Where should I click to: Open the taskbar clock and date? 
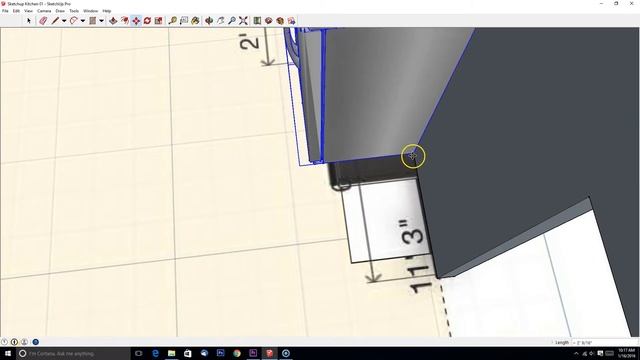point(627,353)
